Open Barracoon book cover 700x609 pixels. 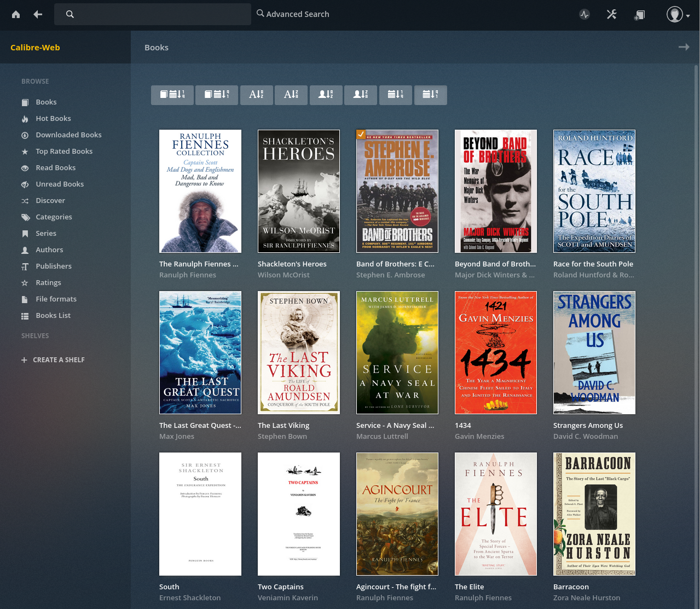[594, 514]
